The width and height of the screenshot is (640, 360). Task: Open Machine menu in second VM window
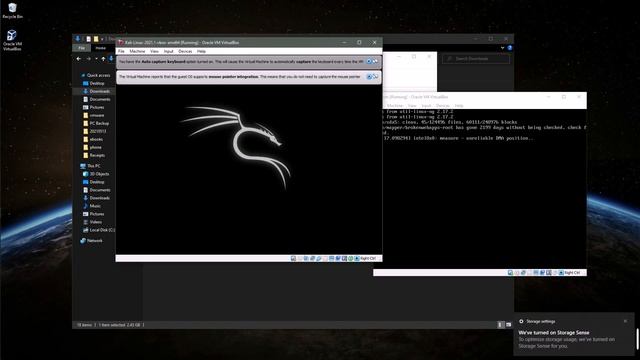[x=395, y=106]
